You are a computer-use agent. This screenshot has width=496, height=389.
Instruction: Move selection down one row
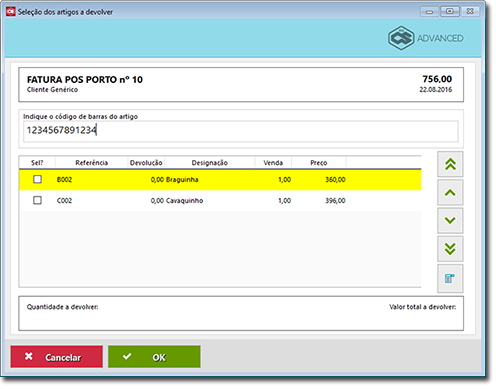(x=450, y=220)
